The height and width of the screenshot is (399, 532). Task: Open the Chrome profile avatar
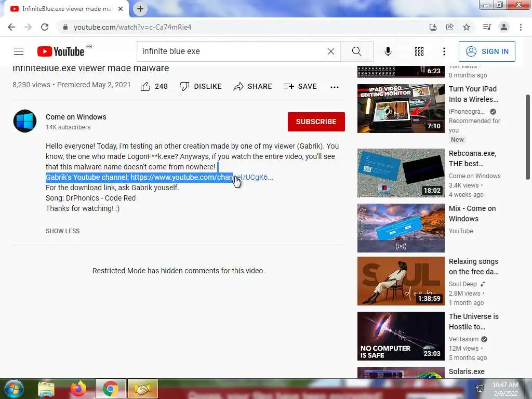click(504, 27)
